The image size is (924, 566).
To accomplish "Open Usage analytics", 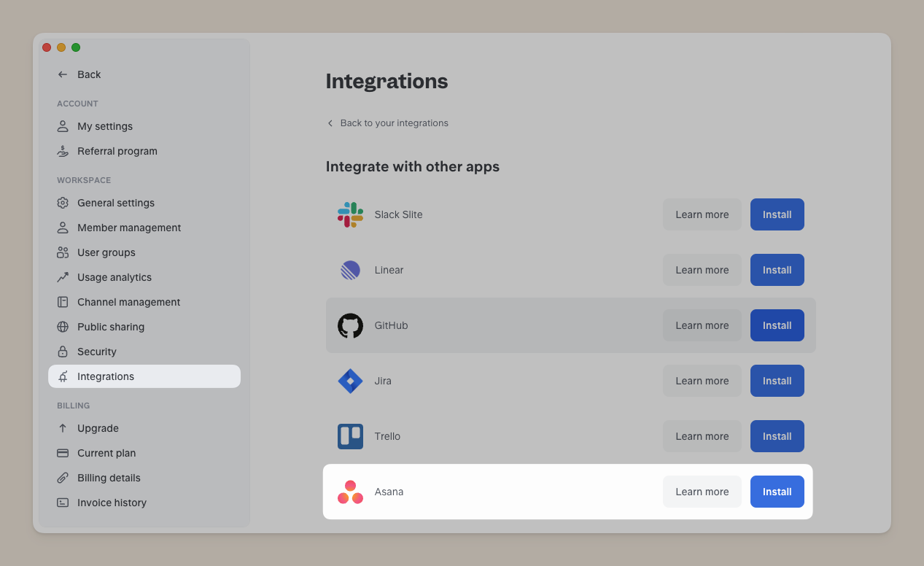I will click(x=144, y=277).
